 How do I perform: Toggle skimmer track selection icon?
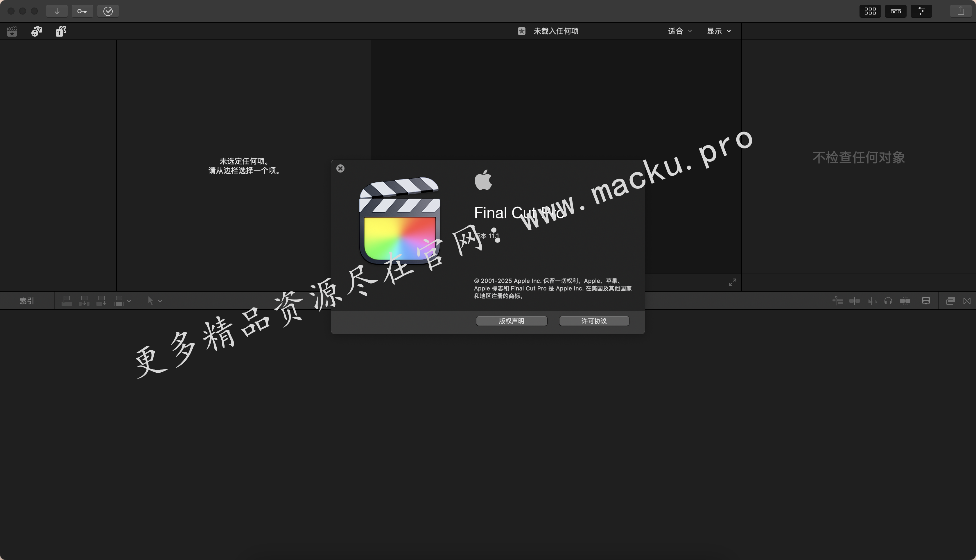coord(837,301)
